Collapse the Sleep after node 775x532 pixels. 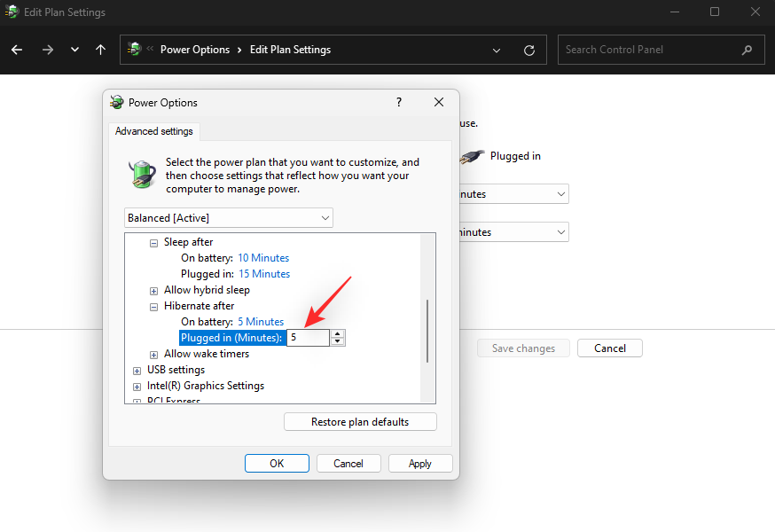coord(153,243)
